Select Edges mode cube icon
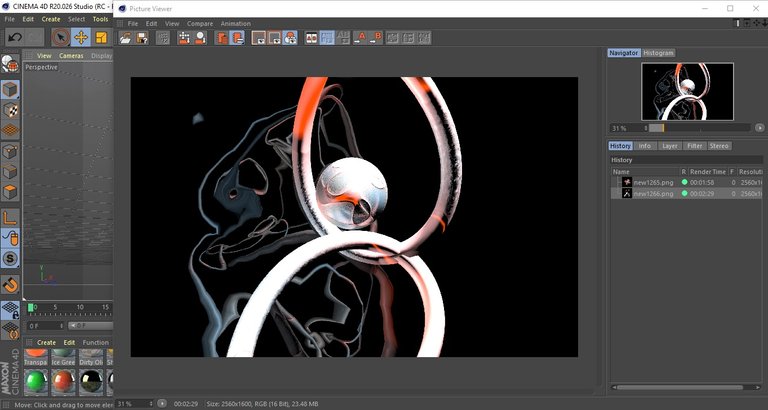This screenshot has height=410, width=768. click(10, 172)
